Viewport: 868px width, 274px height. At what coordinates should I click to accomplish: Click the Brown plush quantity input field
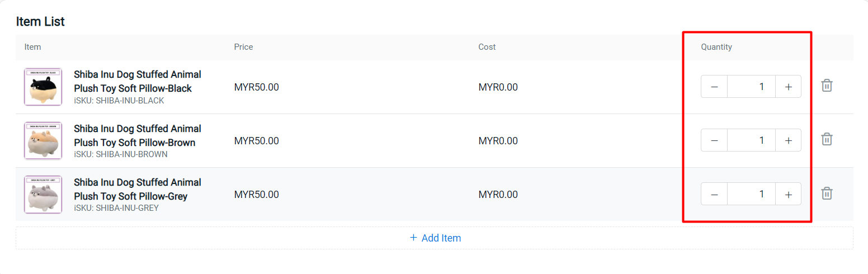pos(751,140)
